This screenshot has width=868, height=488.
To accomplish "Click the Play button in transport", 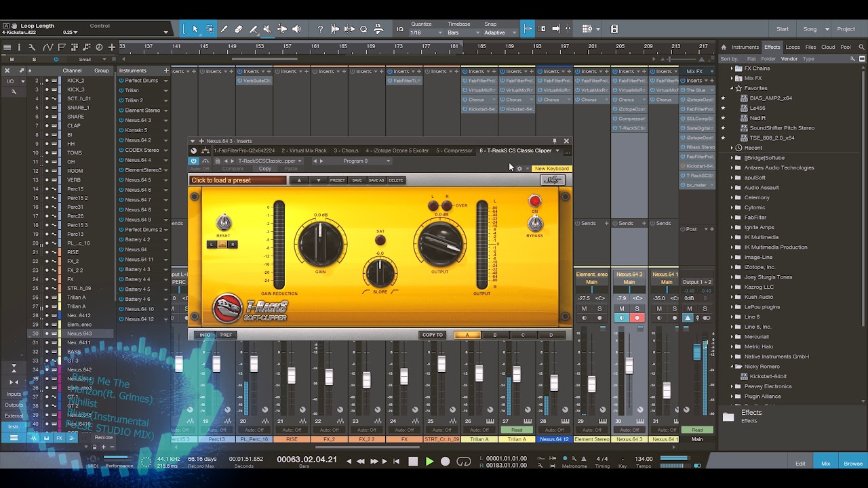I will (429, 462).
